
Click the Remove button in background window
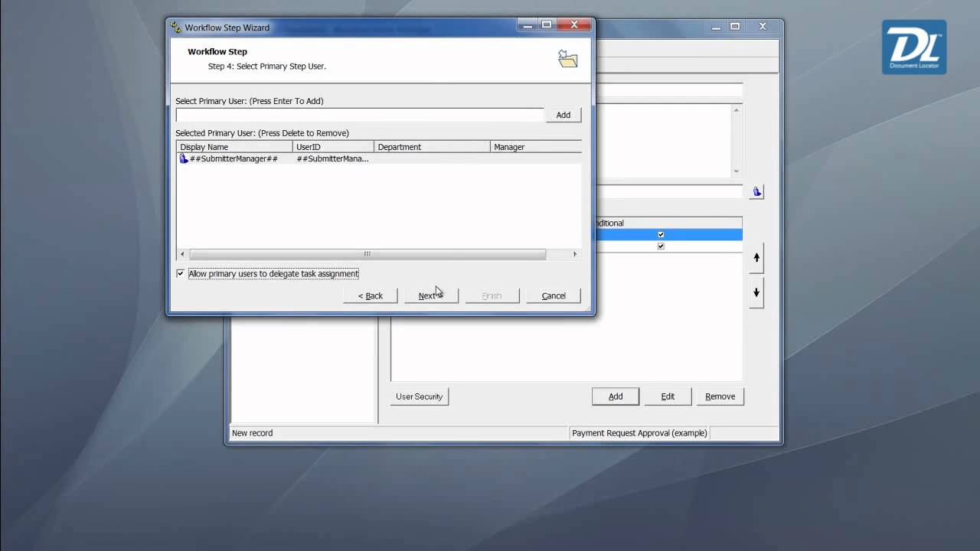[x=720, y=396]
